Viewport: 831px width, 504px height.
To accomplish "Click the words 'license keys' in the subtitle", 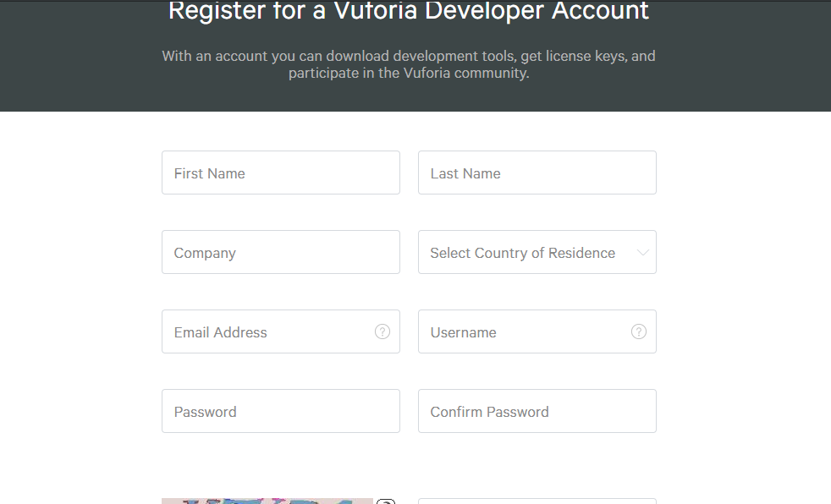I will click(586, 56).
